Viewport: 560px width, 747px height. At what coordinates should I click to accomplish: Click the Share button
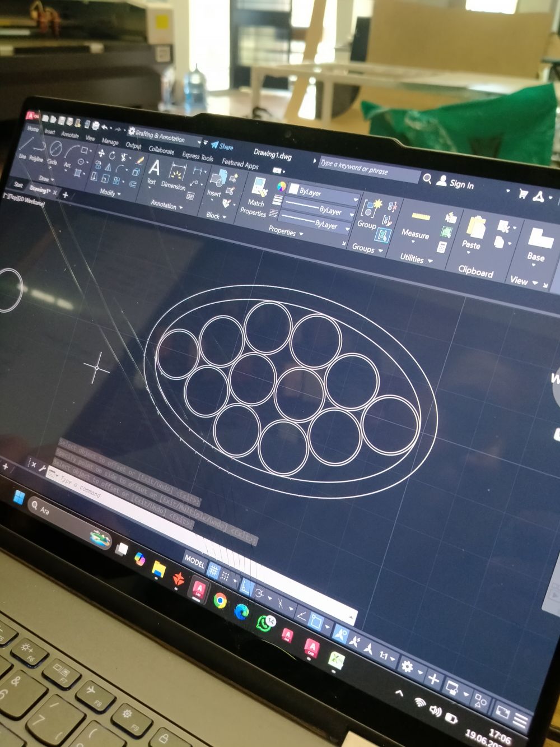point(222,146)
